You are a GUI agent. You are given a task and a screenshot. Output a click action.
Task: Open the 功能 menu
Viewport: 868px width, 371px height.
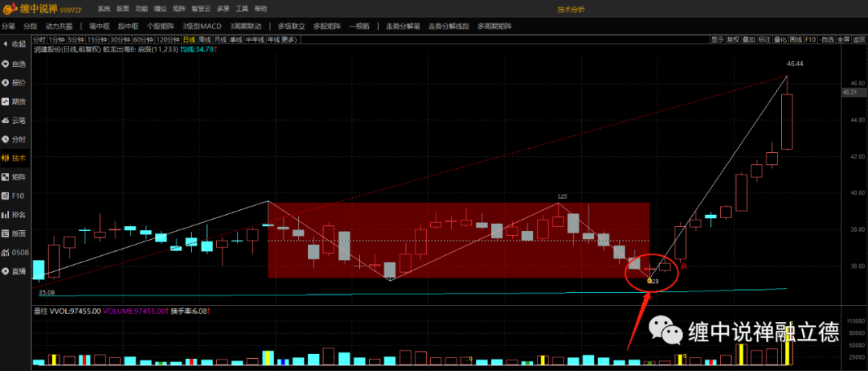141,10
